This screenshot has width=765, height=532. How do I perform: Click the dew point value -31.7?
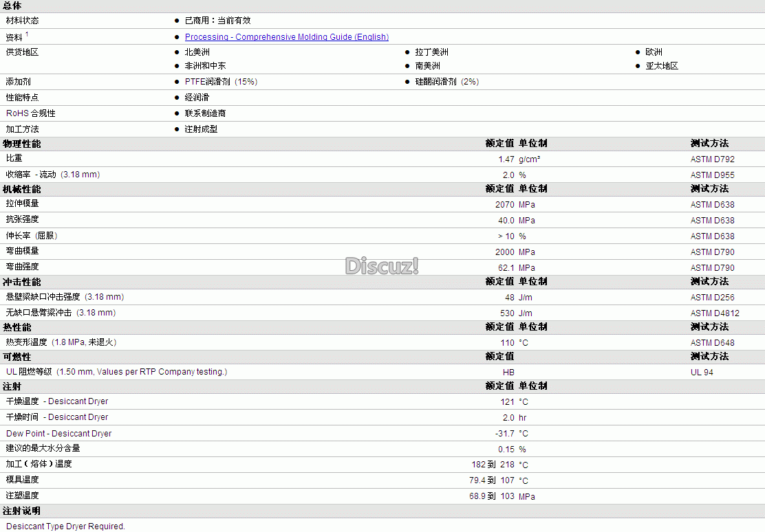504,434
